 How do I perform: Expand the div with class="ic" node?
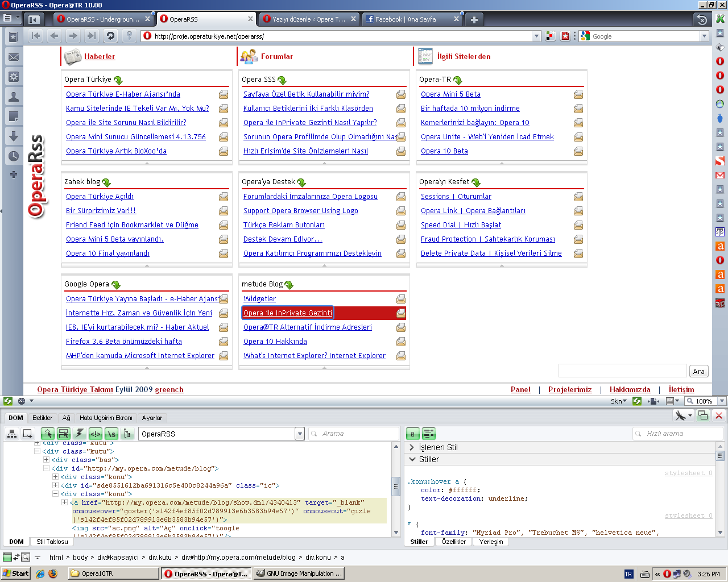pyautogui.click(x=55, y=485)
